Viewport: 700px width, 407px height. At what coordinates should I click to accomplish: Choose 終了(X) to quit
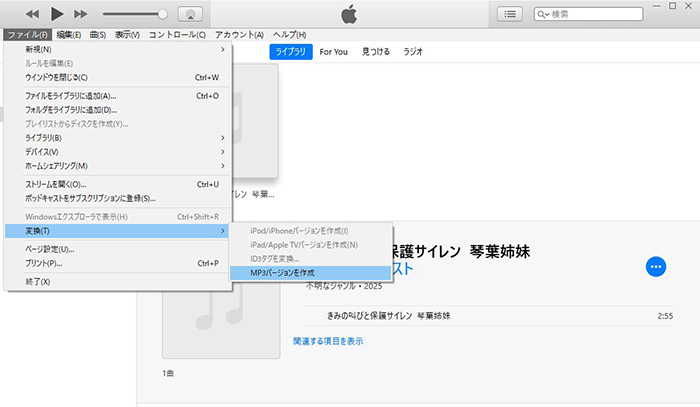[x=118, y=282]
